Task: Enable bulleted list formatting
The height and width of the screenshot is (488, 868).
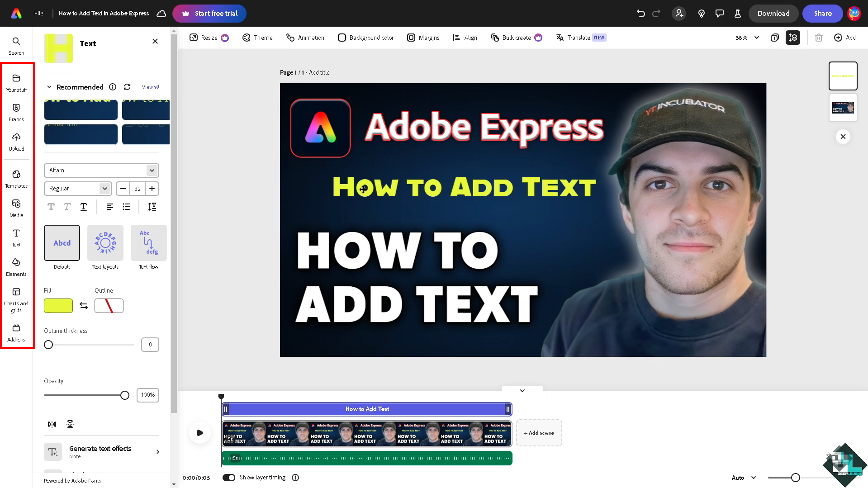Action: pyautogui.click(x=126, y=207)
